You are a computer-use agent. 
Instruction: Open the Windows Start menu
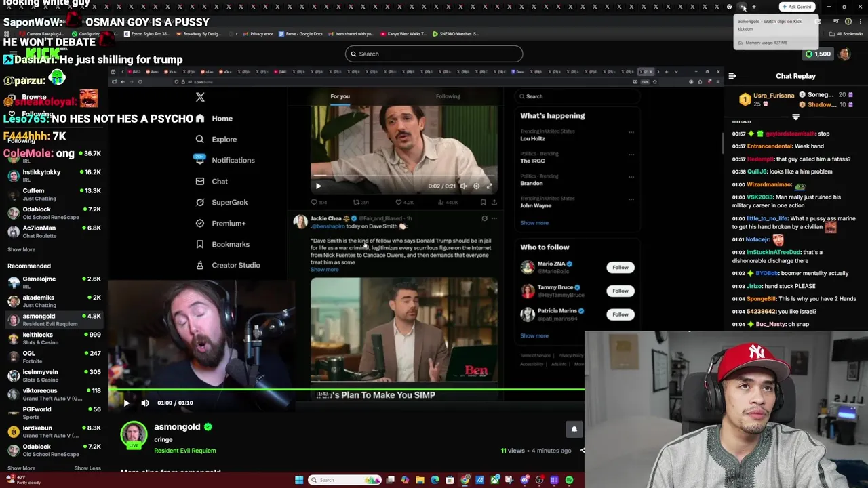tap(299, 480)
